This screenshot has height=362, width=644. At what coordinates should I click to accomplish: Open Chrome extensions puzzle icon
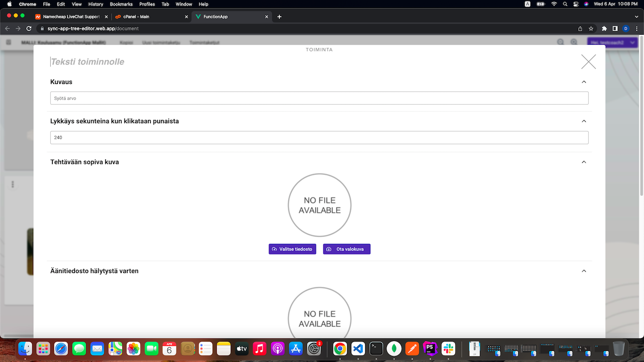pos(604,29)
